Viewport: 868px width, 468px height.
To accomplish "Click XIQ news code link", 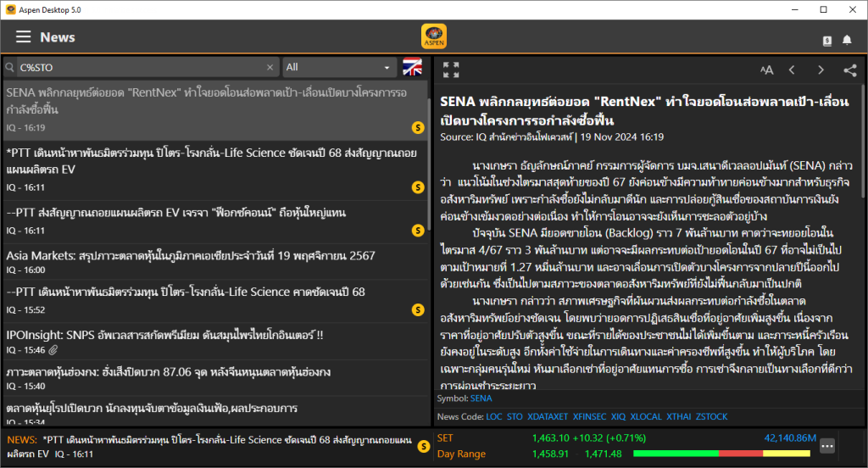I will pos(618,417).
